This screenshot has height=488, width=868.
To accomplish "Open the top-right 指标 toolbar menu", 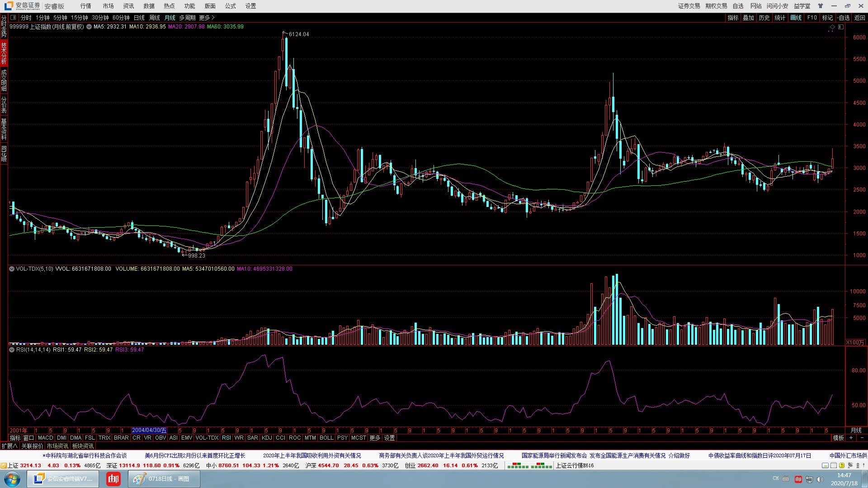I will tap(733, 18).
